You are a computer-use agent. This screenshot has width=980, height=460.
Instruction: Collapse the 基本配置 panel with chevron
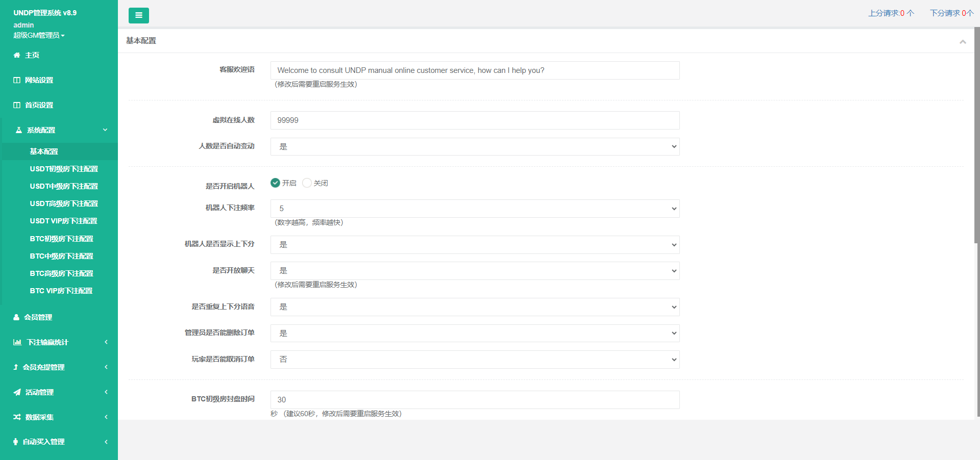[x=963, y=41]
